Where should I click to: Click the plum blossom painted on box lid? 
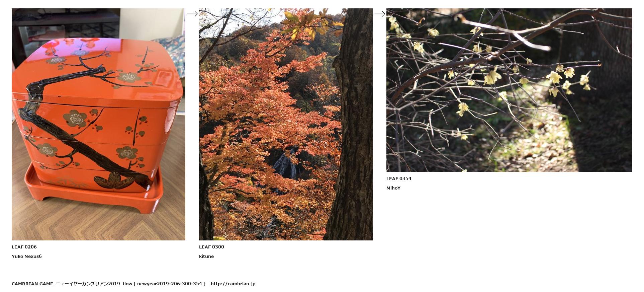coord(129,77)
